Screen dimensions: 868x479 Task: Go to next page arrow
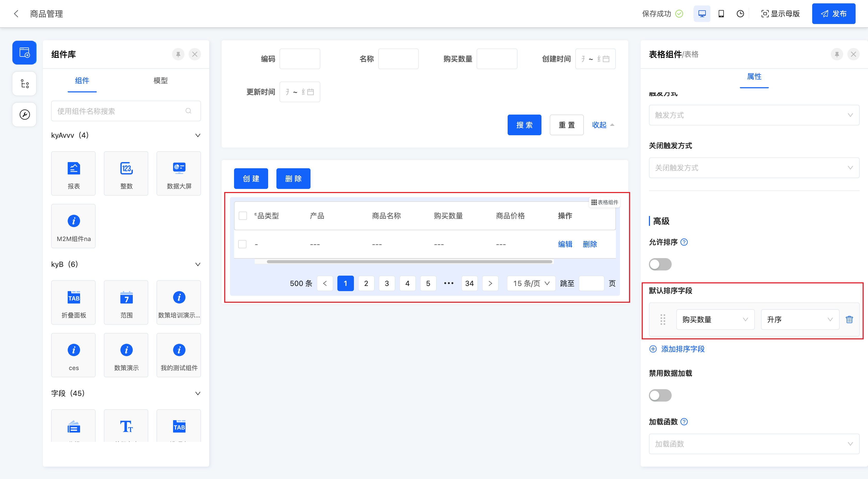(490, 283)
